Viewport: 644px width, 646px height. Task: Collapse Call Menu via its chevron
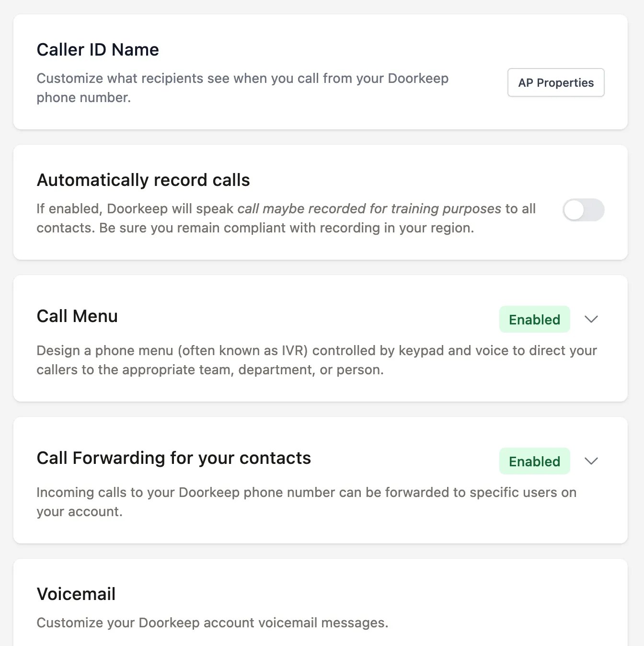tap(591, 319)
